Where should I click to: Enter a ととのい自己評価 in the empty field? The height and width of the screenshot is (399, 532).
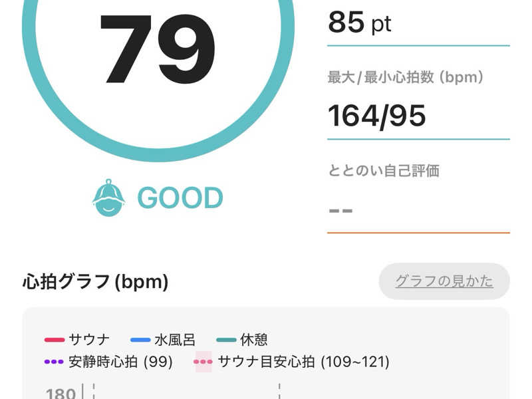418,211
